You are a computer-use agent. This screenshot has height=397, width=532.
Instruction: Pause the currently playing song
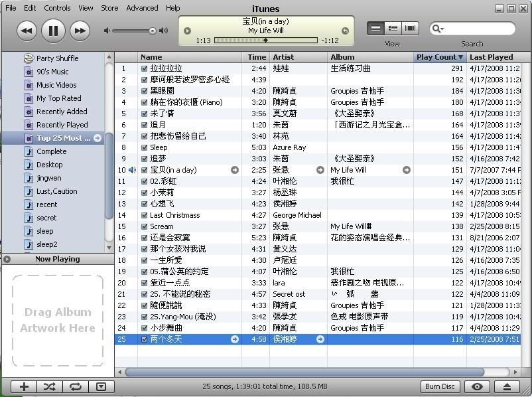(53, 31)
